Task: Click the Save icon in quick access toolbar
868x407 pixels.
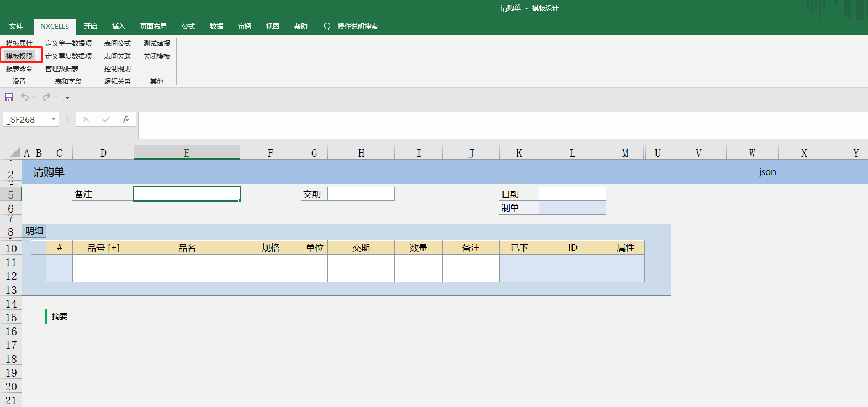Action: coord(9,97)
